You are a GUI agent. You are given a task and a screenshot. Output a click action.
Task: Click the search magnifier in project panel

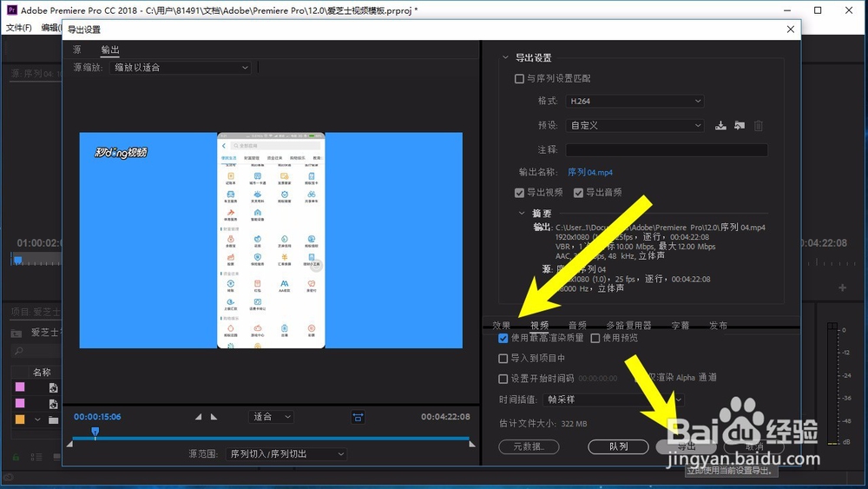(19, 351)
